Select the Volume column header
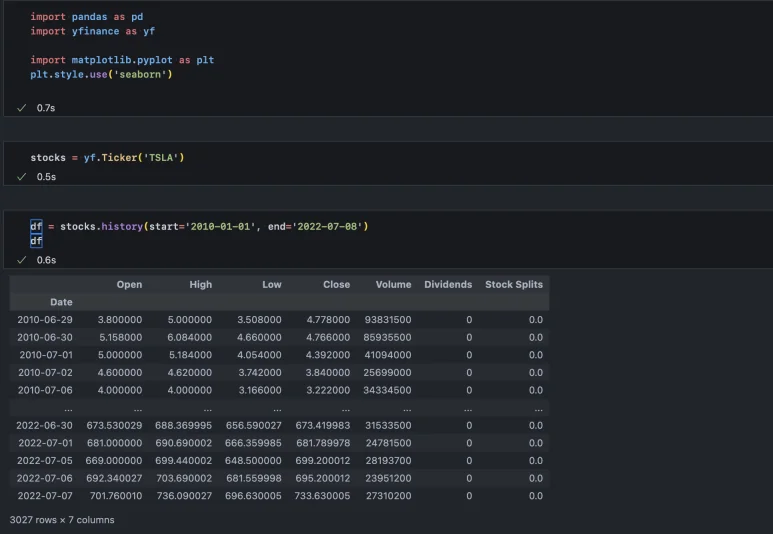 393,285
